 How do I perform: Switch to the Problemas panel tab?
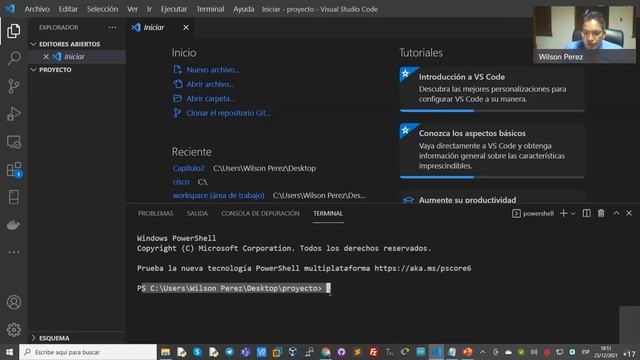click(156, 213)
